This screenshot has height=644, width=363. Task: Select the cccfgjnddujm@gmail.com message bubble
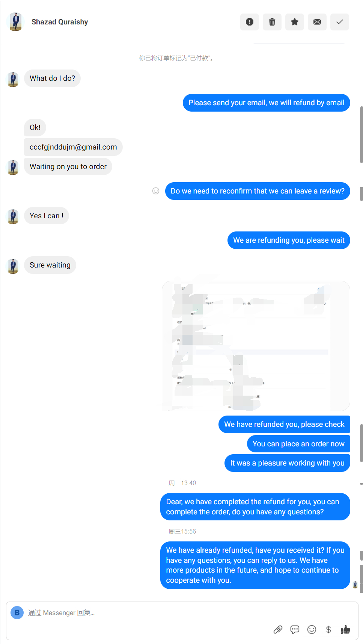73,147
